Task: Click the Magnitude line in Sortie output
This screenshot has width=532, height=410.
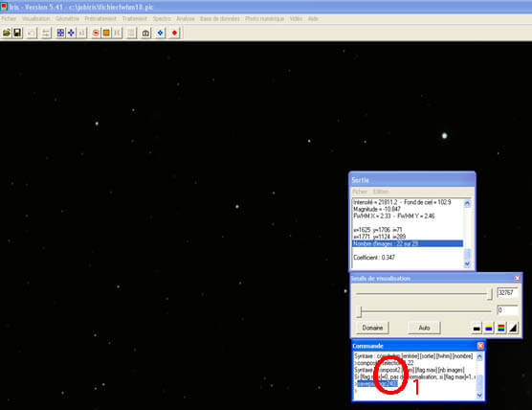Action: click(377, 209)
